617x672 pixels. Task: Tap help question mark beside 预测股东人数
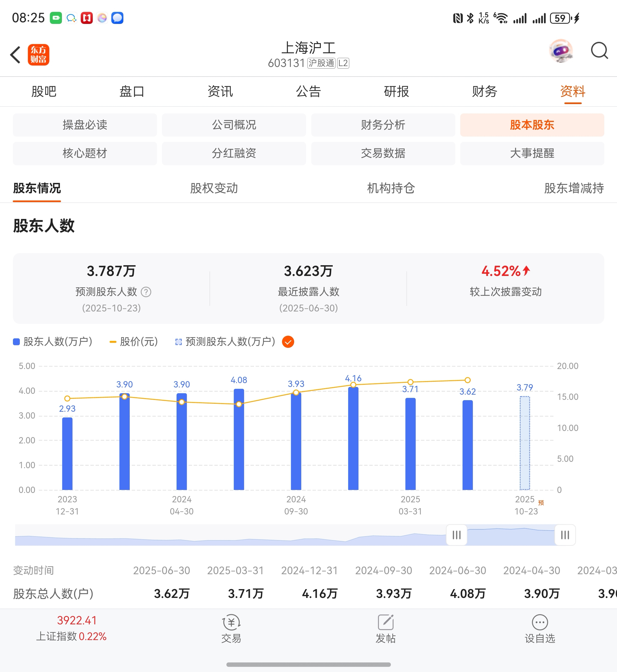[x=146, y=292]
